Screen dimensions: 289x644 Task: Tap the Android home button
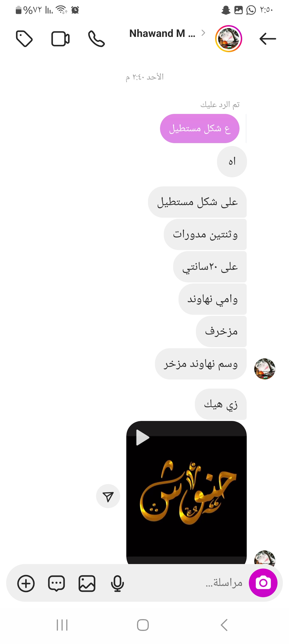click(143, 625)
